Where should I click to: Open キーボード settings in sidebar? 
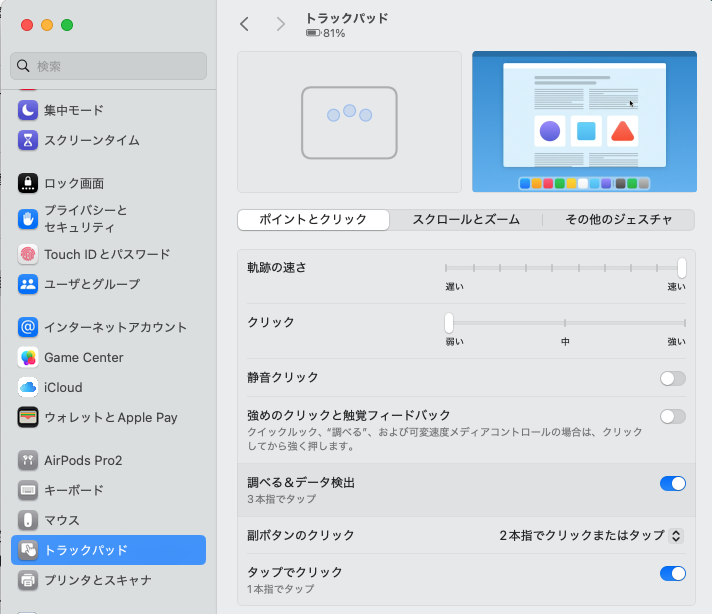pyautogui.click(x=73, y=490)
